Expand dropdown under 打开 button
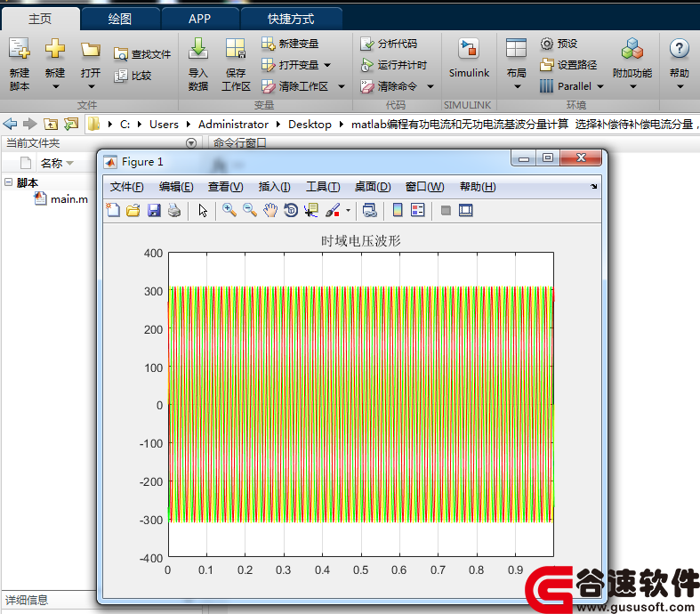The width and height of the screenshot is (700, 614). pyautogui.click(x=91, y=86)
